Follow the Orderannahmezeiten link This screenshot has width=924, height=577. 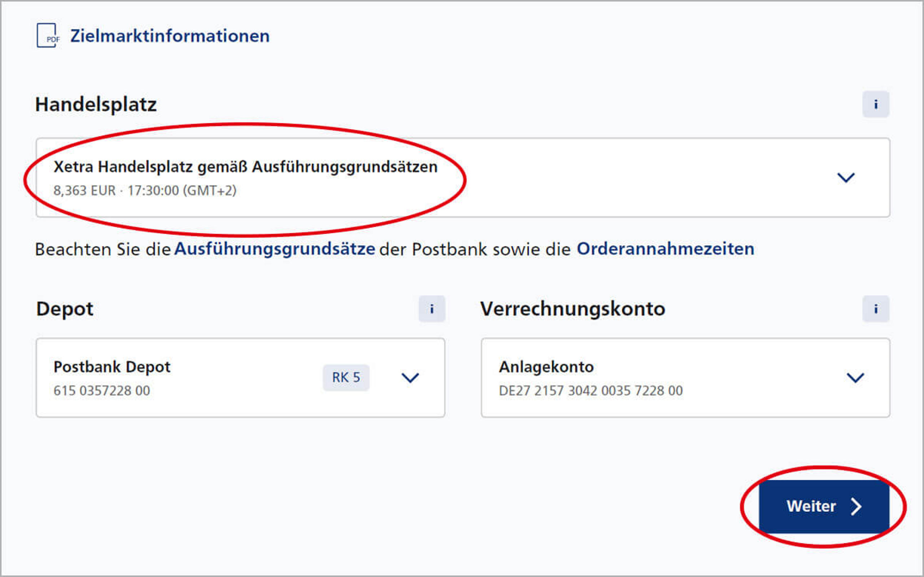coord(666,249)
